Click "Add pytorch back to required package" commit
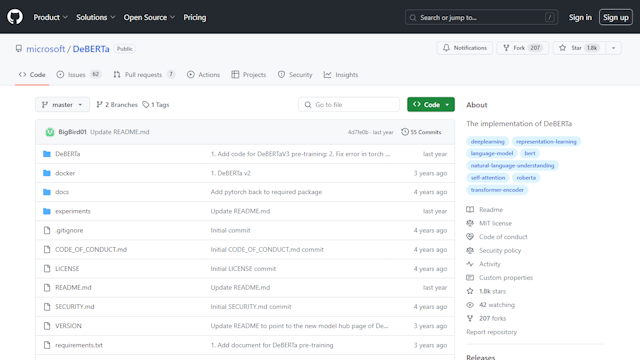Viewport: 640px width, 360px height. pos(266,192)
